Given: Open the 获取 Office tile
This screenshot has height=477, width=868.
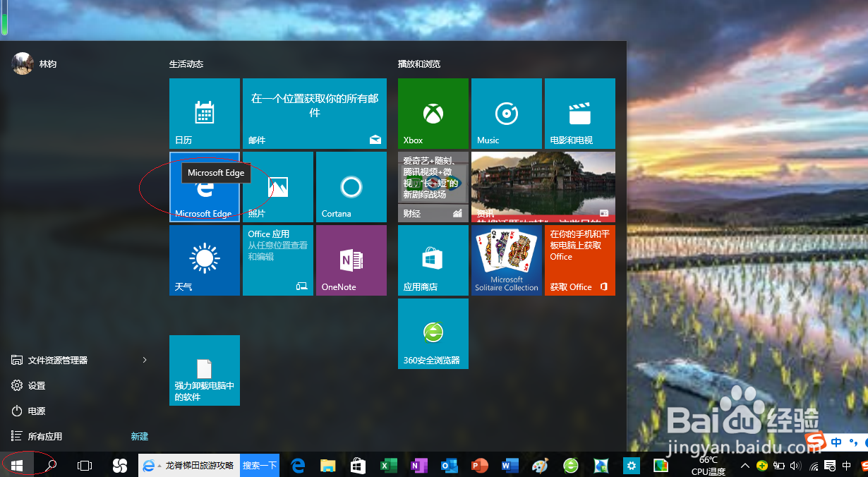Looking at the screenshot, I should pos(580,260).
